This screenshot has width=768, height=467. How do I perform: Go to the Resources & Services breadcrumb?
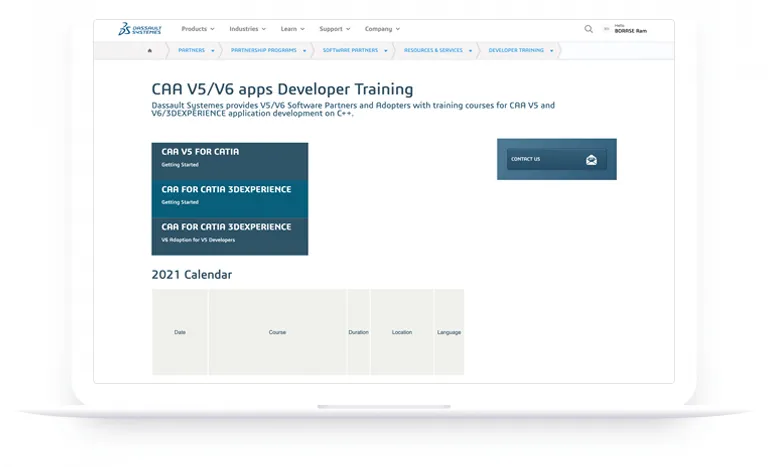pyautogui.click(x=433, y=50)
